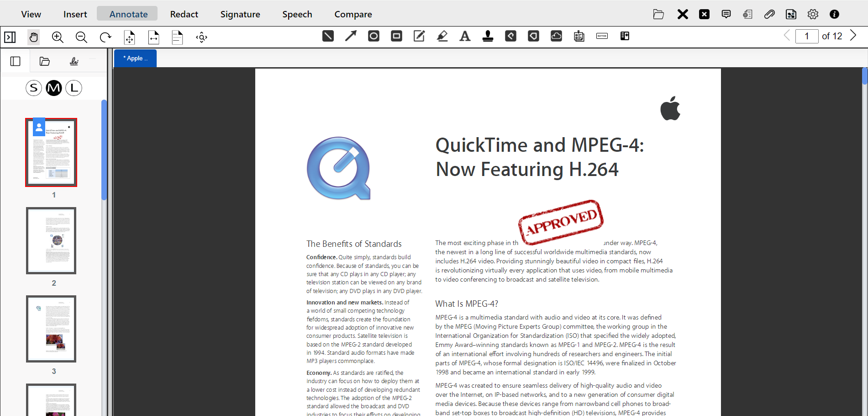
Task: Click 'What Is MPEG-4?' heading
Action: (467, 304)
